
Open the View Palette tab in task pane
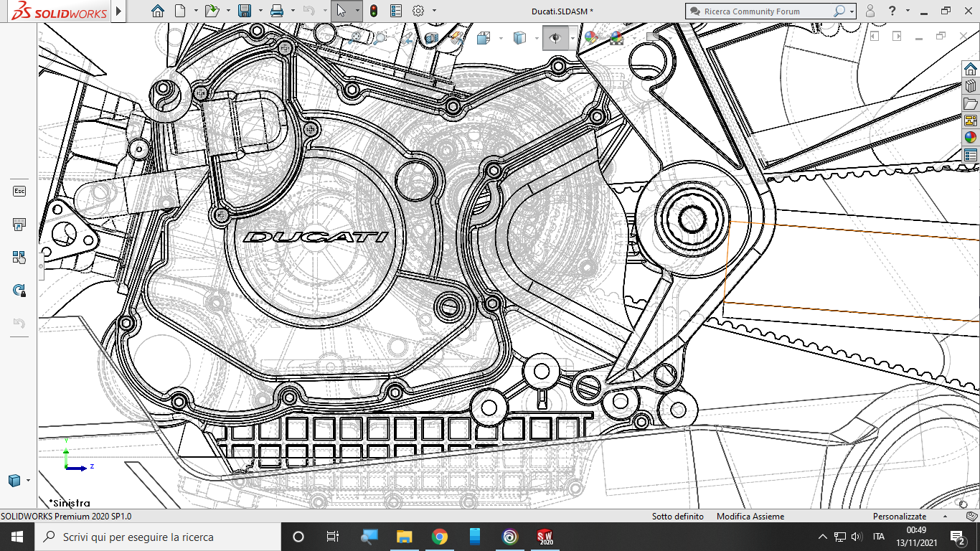click(971, 121)
